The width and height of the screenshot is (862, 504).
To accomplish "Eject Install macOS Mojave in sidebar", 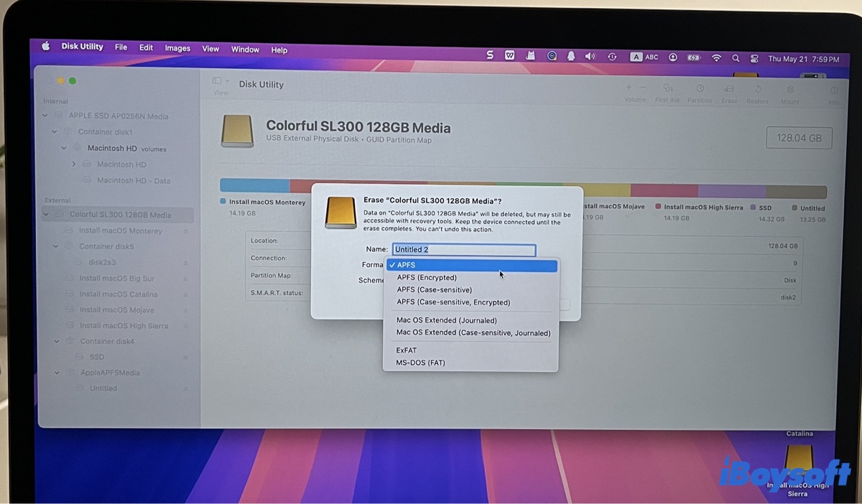I will coord(185,310).
